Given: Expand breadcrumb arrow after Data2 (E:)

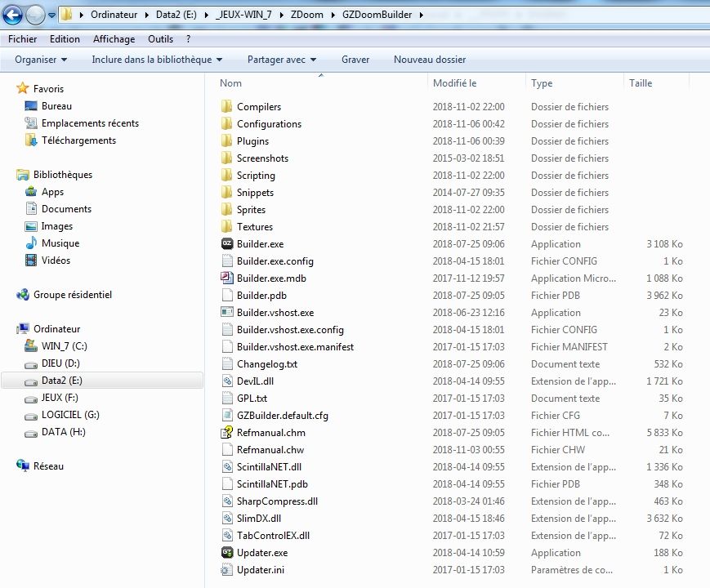Looking at the screenshot, I should 207,15.
